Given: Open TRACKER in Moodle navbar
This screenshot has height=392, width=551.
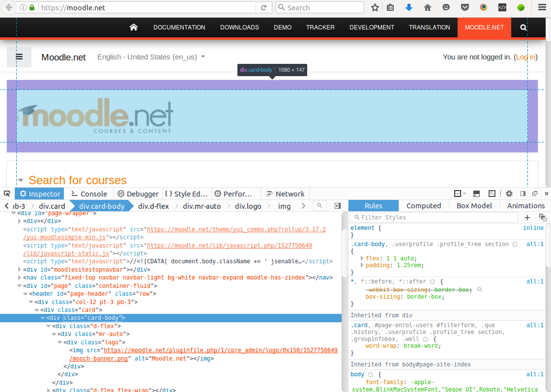Looking at the screenshot, I should point(320,28).
